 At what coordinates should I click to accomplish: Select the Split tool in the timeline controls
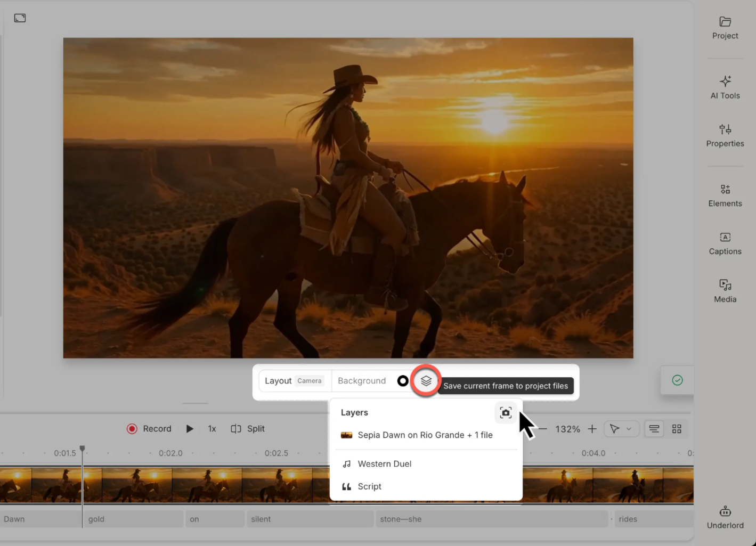pos(247,428)
